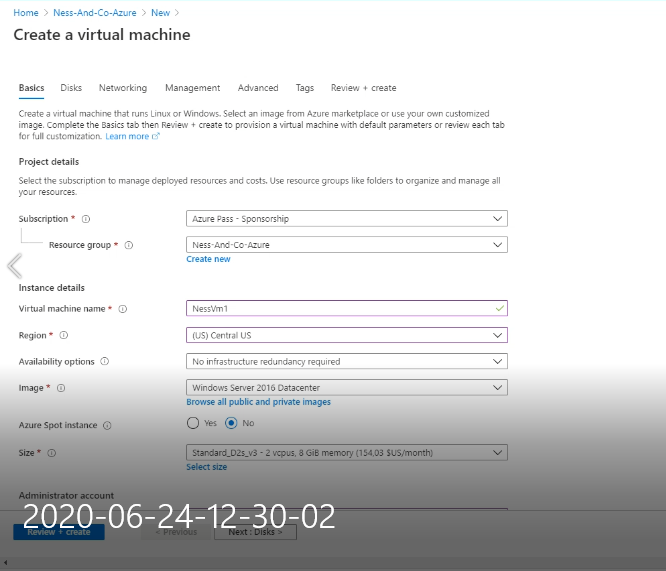
Task: Switch to the Disks tab
Action: click(71, 88)
